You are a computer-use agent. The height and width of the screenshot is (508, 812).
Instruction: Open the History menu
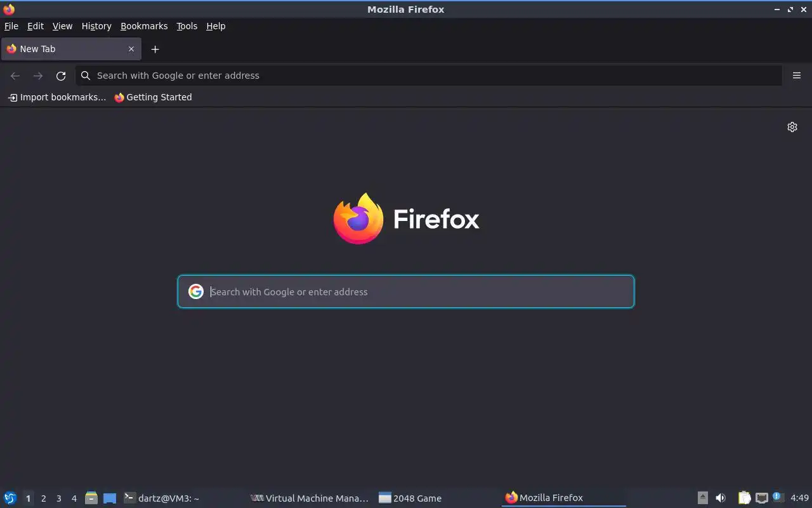pos(96,26)
